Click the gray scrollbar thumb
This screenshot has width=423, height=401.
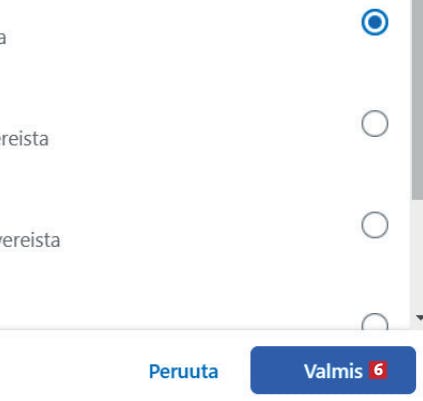(417, 100)
